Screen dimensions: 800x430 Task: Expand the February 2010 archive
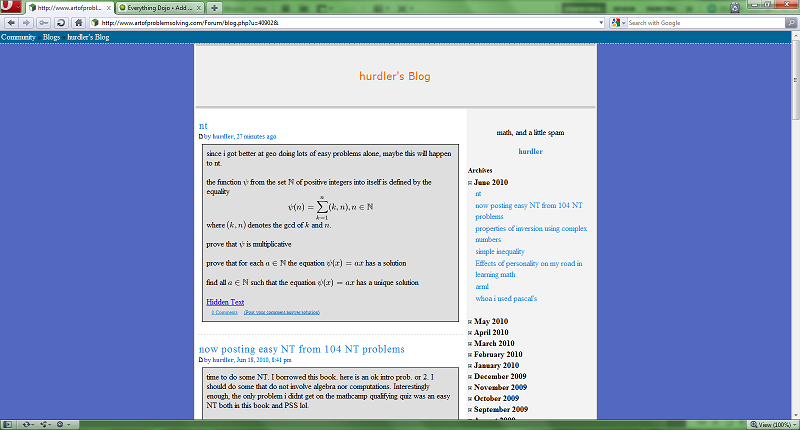(470, 355)
